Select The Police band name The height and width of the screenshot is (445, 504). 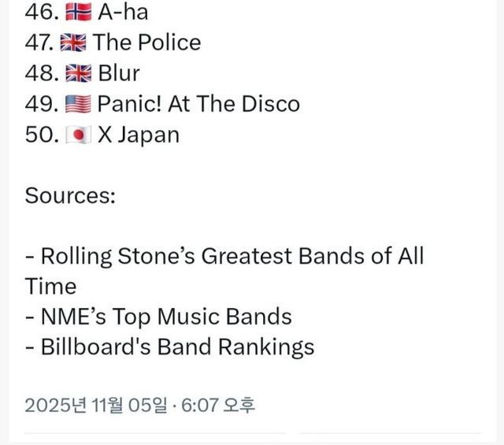tap(147, 43)
